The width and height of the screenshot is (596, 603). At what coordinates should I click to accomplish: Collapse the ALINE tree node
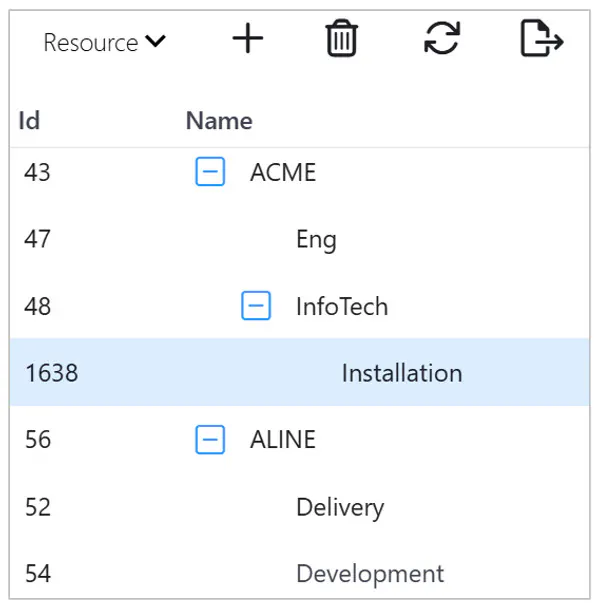210,439
